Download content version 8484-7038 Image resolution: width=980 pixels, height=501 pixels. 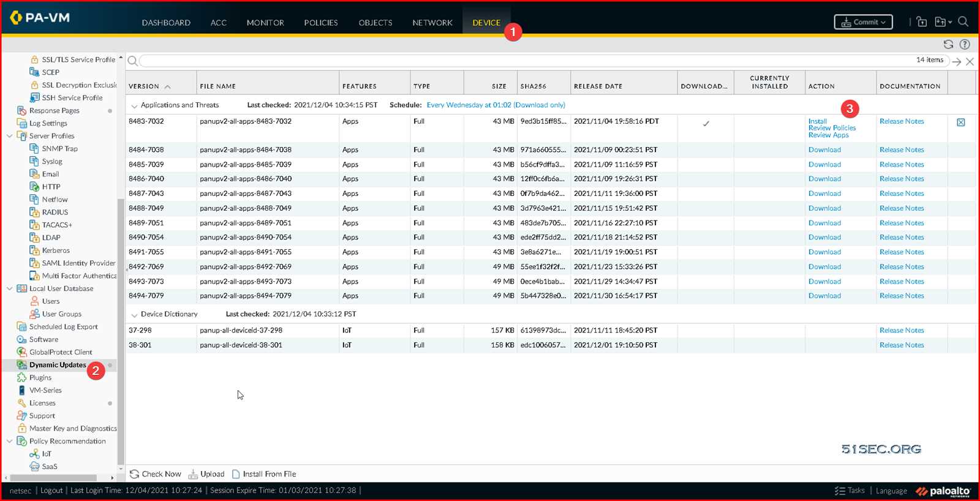click(x=824, y=150)
